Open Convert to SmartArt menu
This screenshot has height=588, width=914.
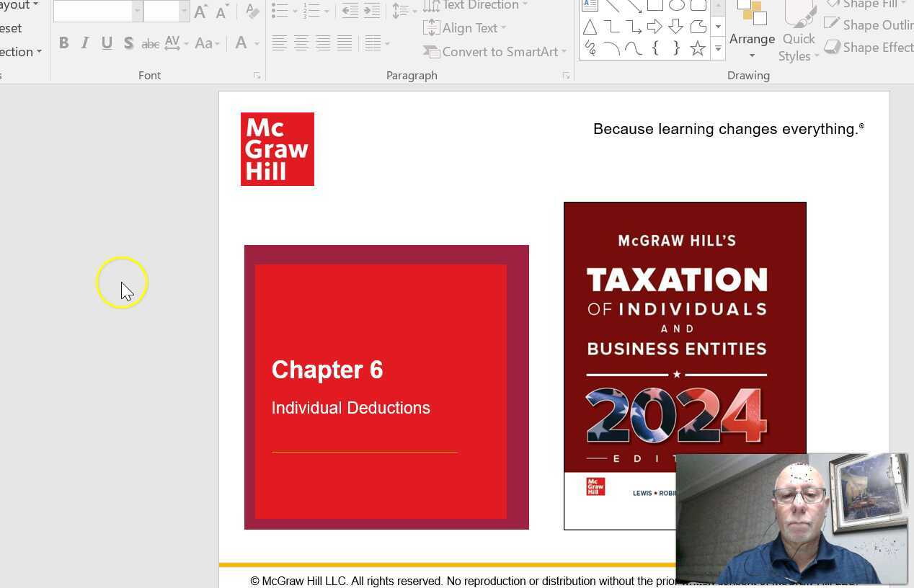[500, 52]
